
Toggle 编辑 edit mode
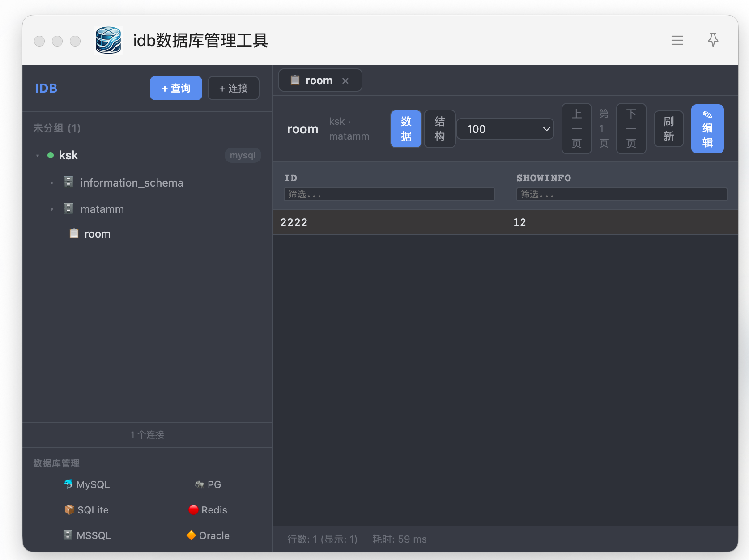point(707,129)
